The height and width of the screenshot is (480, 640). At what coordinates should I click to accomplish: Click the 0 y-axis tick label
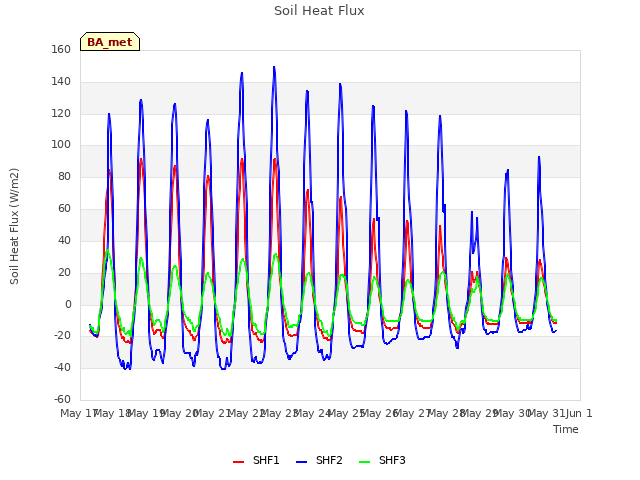coord(68,304)
